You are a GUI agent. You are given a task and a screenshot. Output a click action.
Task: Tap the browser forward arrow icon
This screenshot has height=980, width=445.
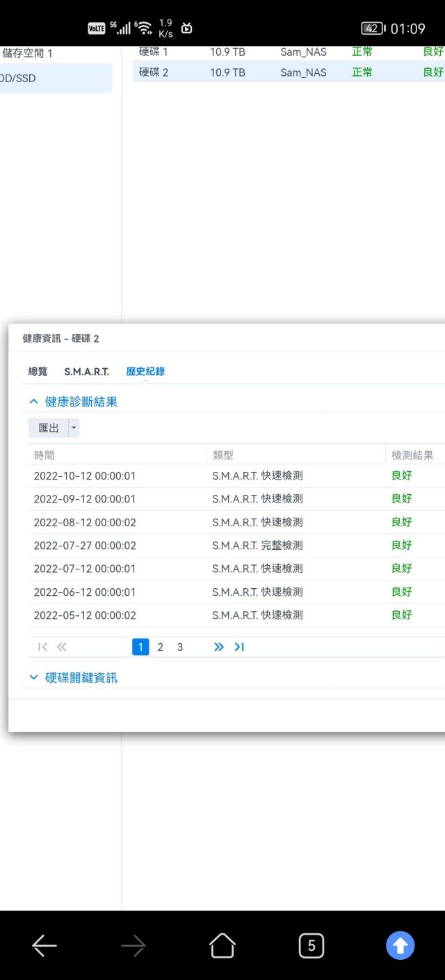tap(133, 945)
